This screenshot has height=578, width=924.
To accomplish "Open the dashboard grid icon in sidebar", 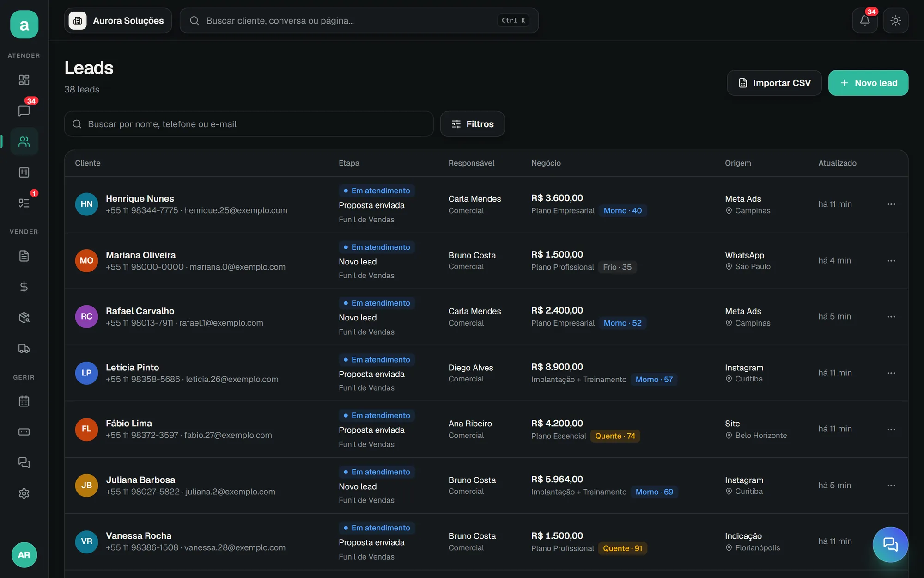I will [x=24, y=80].
